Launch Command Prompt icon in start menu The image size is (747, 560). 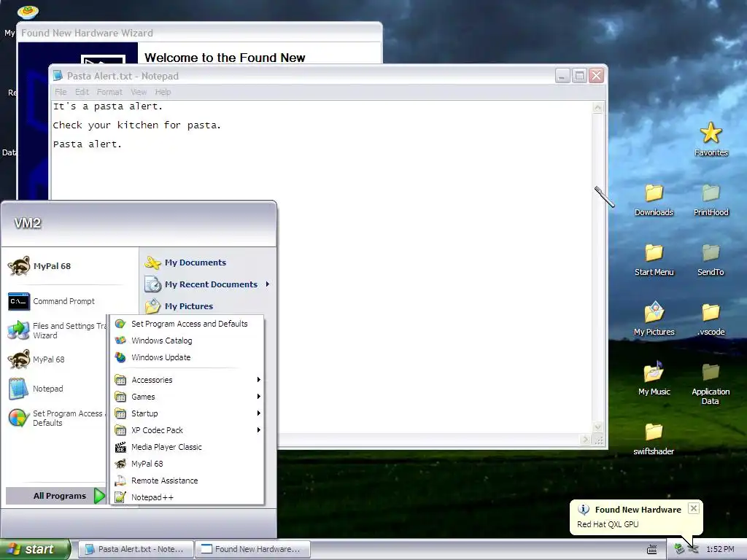point(19,301)
